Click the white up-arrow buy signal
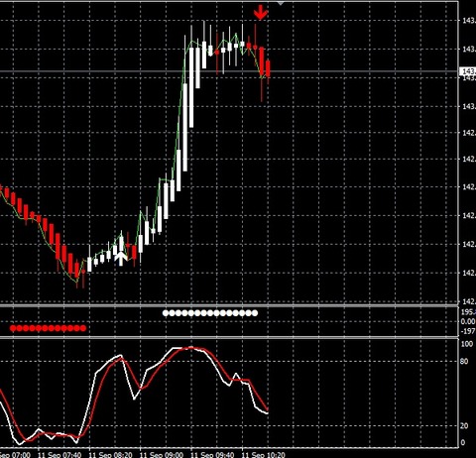Viewport: 476px width, 458px height. coord(121,258)
